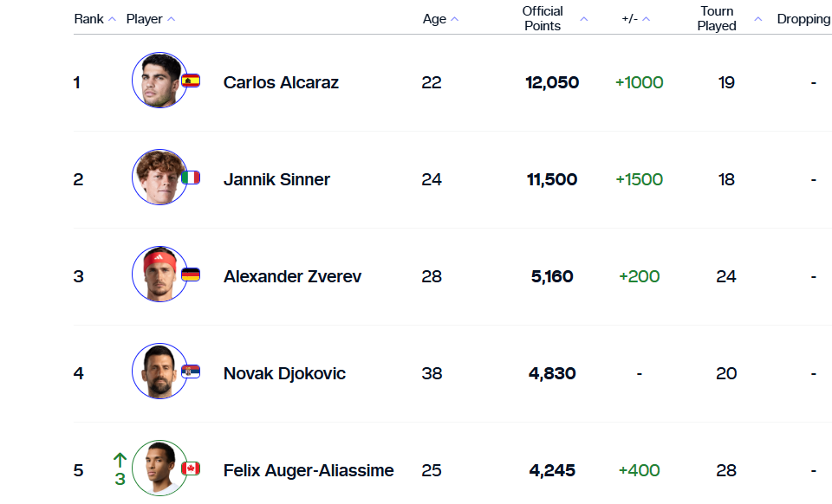Screen dimensions: 832x504
Task: Click the Dropping column header
Action: click(x=803, y=19)
